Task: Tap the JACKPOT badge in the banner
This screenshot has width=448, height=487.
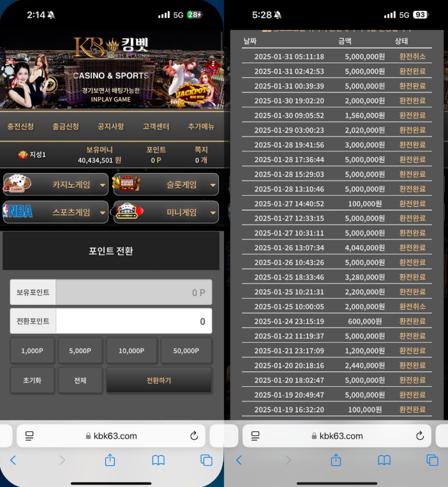Action: tap(191, 93)
